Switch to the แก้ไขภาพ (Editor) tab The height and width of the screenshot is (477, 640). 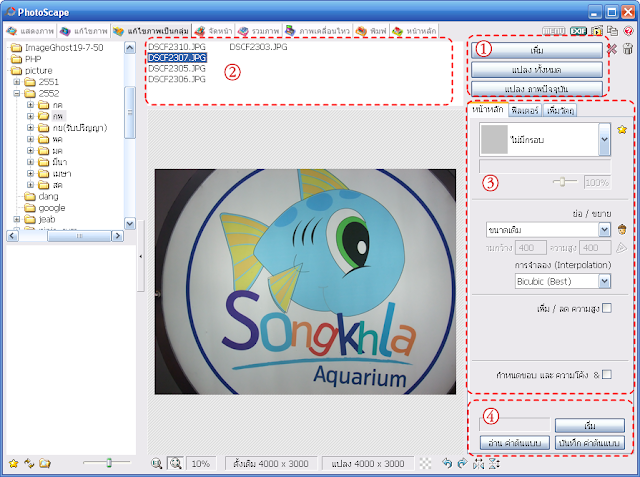point(84,31)
